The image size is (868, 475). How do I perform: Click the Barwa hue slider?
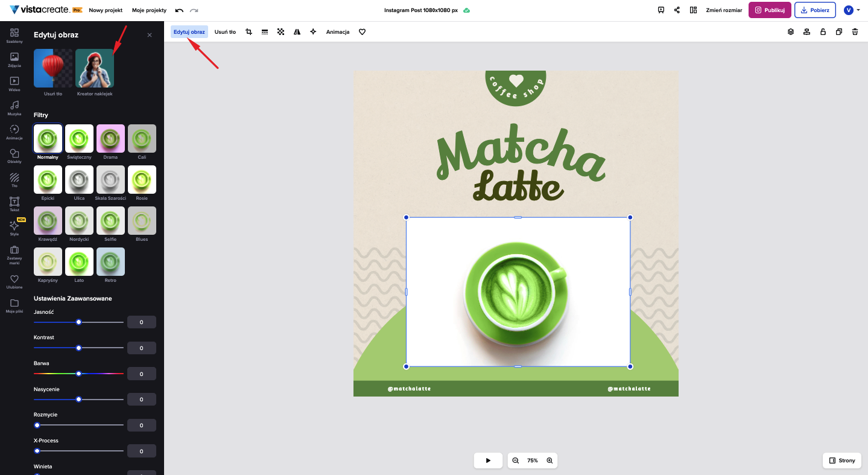click(x=78, y=374)
